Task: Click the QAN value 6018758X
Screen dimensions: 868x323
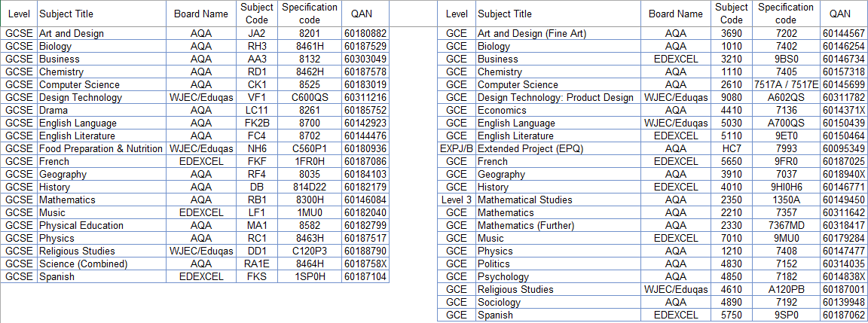Action: (x=365, y=264)
